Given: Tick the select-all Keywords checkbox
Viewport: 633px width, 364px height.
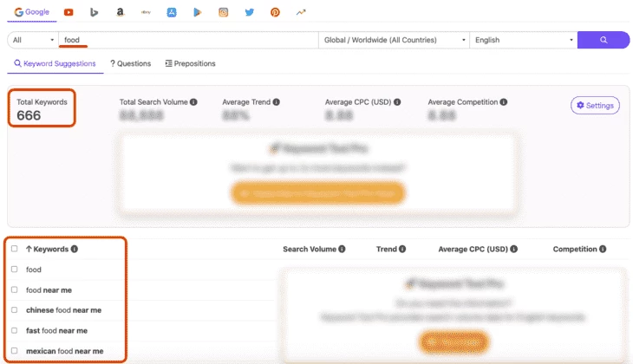Looking at the screenshot, I should coord(15,249).
